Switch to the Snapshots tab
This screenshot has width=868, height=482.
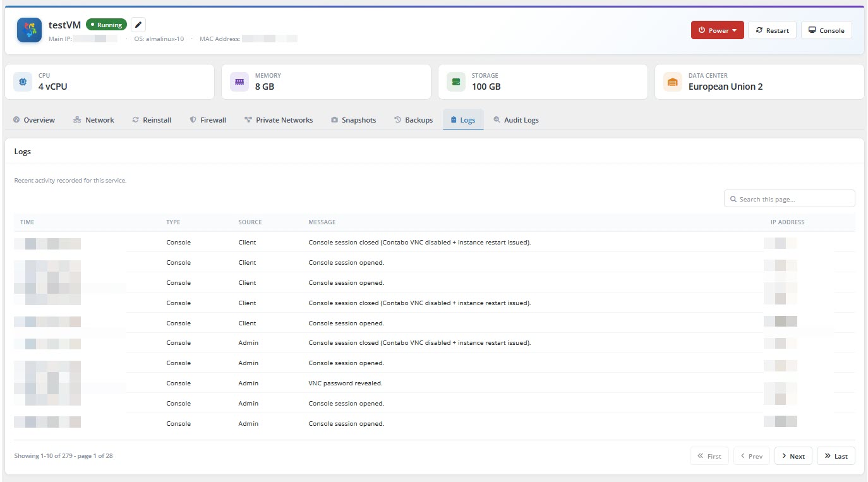[x=353, y=120]
